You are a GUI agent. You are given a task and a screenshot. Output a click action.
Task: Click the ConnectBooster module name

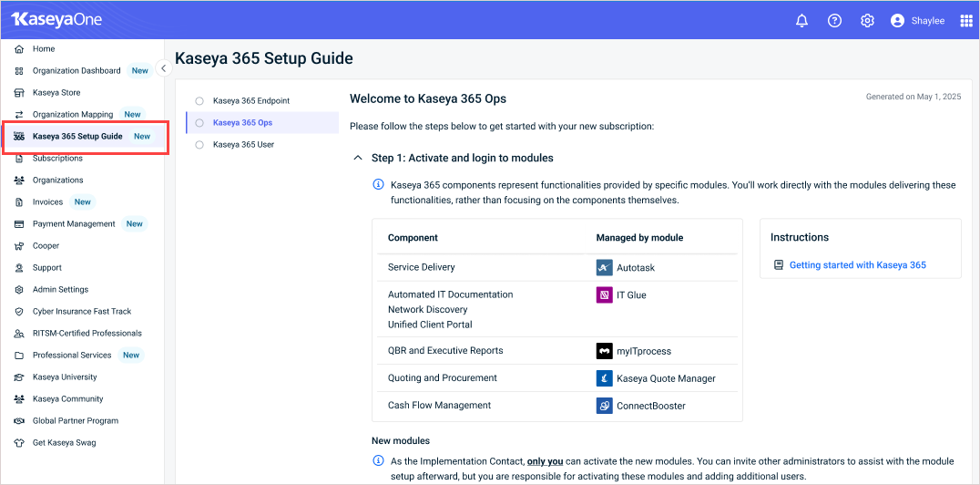[x=651, y=407]
